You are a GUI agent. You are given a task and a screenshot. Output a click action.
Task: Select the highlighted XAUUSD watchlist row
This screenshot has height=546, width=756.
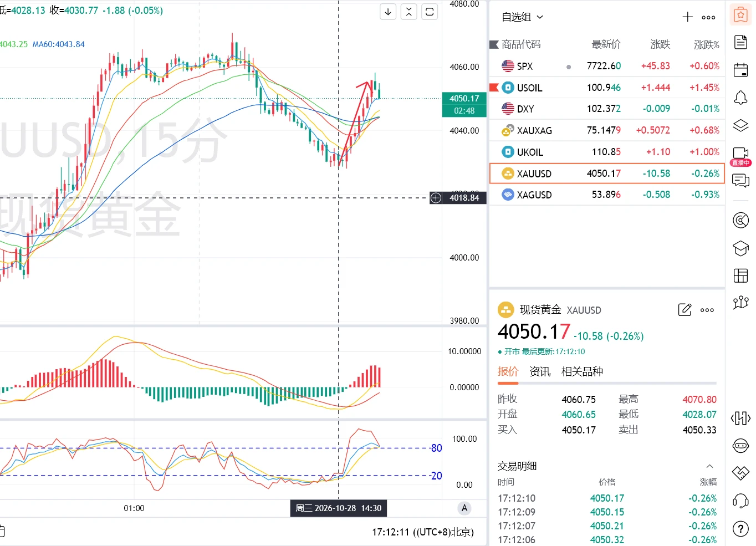point(607,174)
